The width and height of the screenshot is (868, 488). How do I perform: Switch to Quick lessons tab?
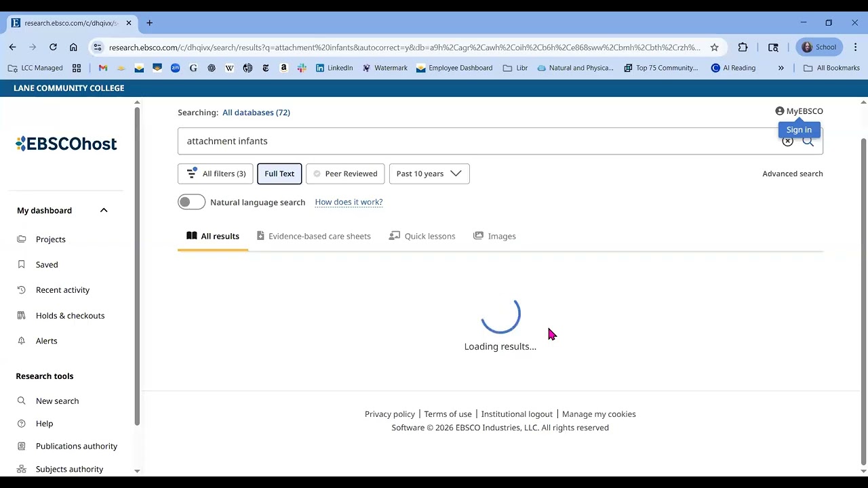(x=422, y=236)
